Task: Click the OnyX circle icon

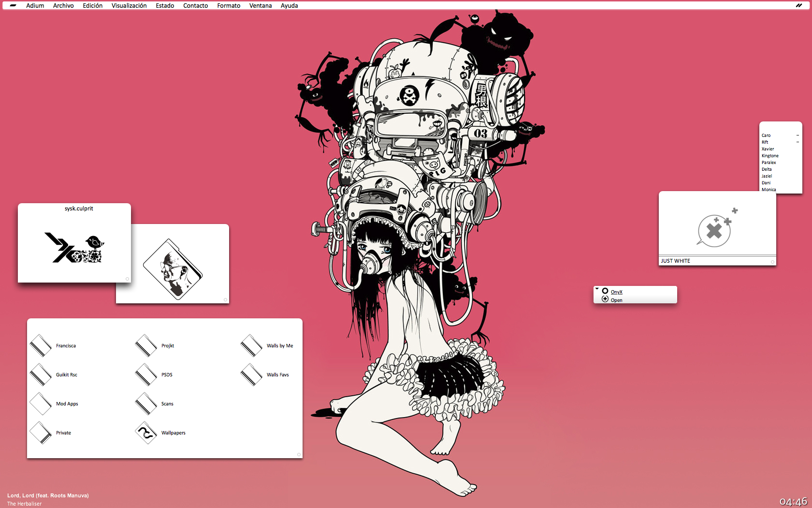Action: pos(605,291)
